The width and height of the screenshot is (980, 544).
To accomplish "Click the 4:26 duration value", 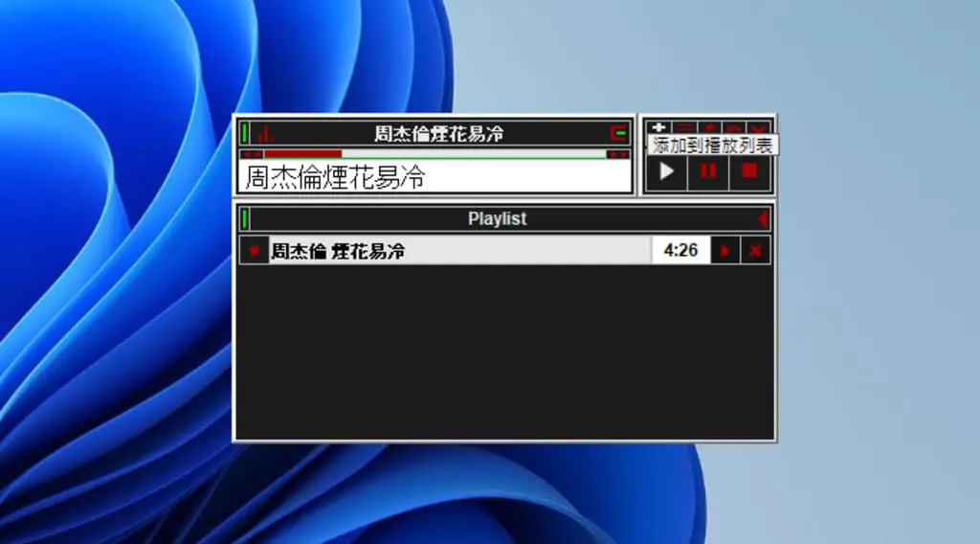I will point(680,251).
